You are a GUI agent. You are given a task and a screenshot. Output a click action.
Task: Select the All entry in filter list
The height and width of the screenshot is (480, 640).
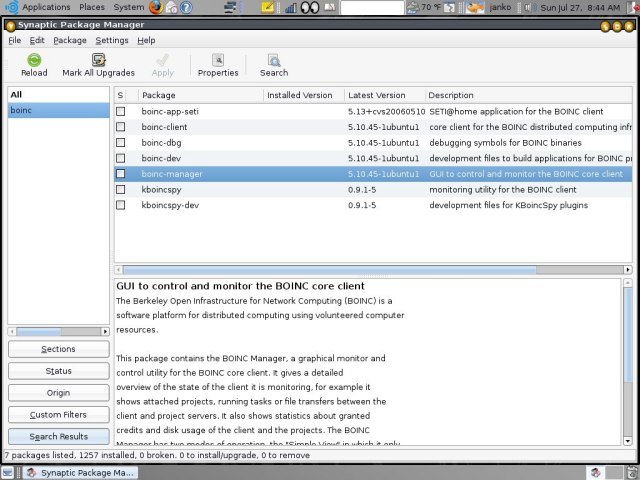58,95
